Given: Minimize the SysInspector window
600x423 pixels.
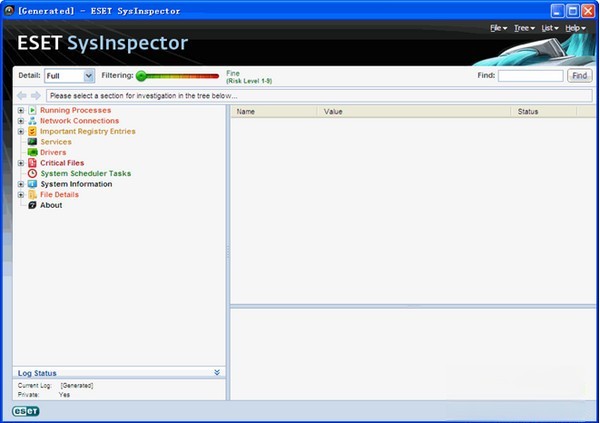Looking at the screenshot, I should 558,11.
